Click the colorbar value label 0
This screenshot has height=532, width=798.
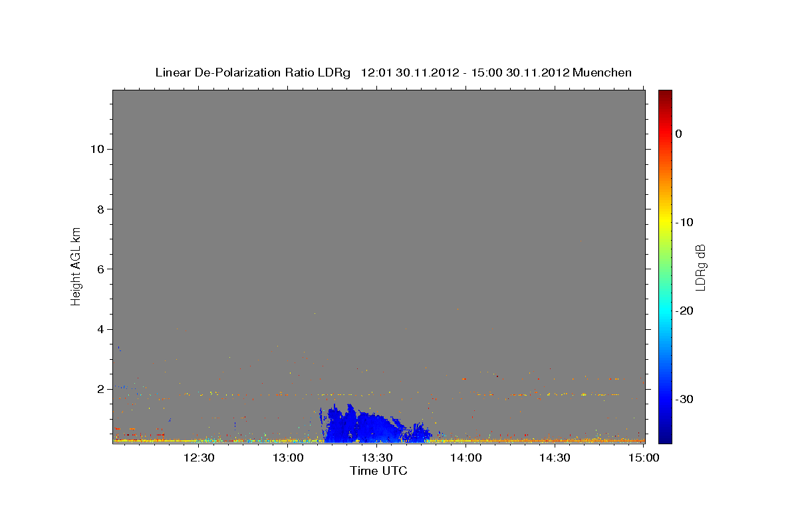coord(679,134)
